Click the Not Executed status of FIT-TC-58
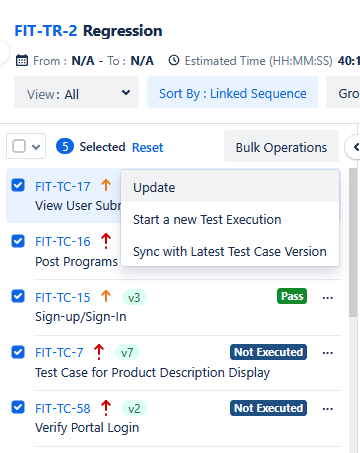Viewport: 360px width, 453px height. tap(268, 408)
